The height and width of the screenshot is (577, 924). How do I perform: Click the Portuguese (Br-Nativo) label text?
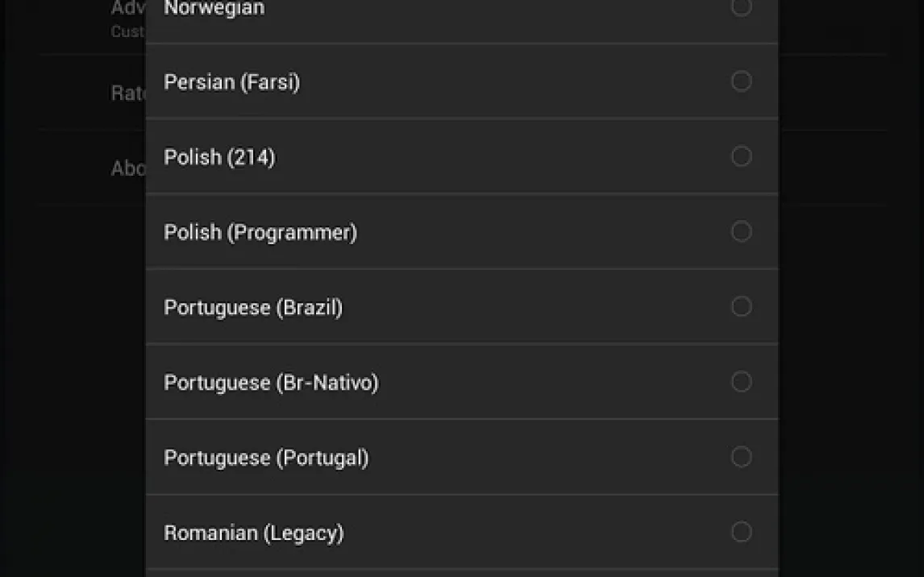click(271, 383)
